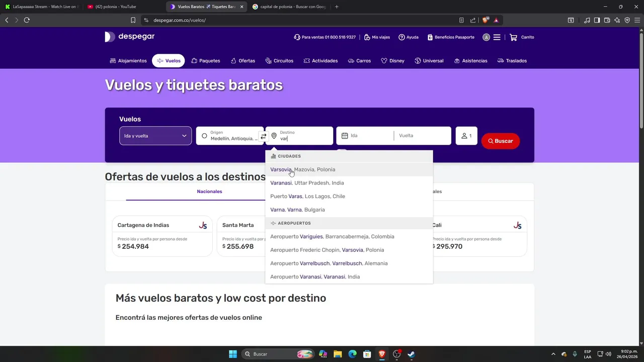Open the Carros section
The width and height of the screenshot is (644, 362).
359,61
